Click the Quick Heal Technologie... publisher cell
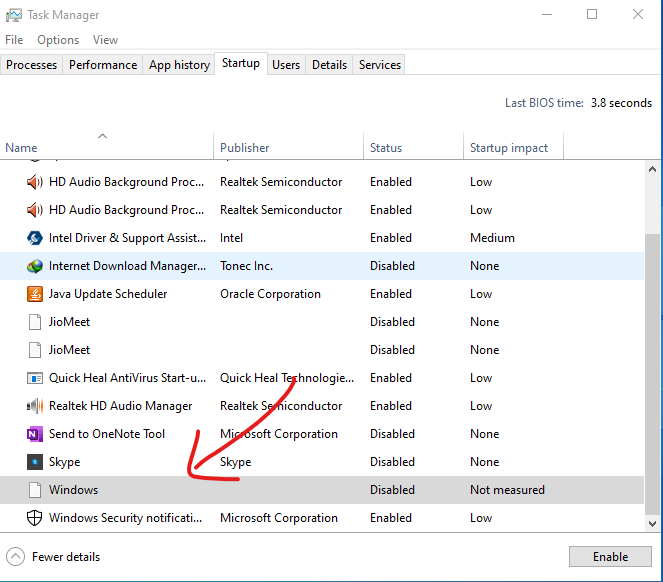This screenshot has height=582, width=663. point(287,378)
